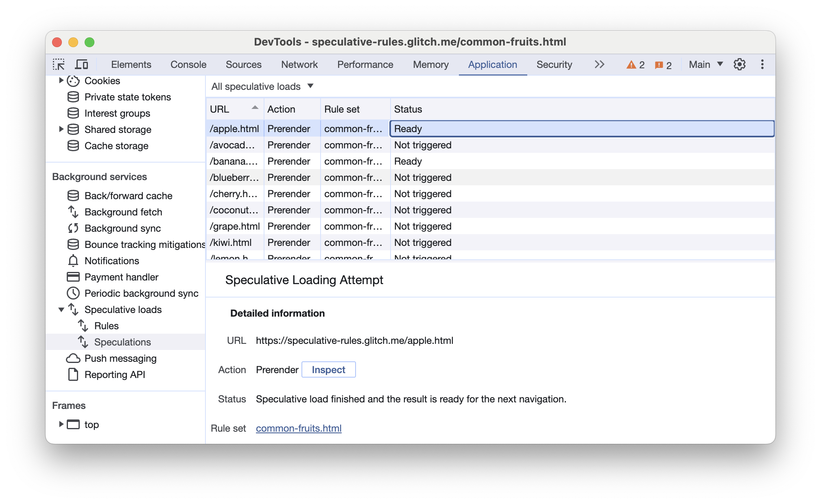821x504 pixels.
Task: Select the Network tab
Action: coord(299,65)
